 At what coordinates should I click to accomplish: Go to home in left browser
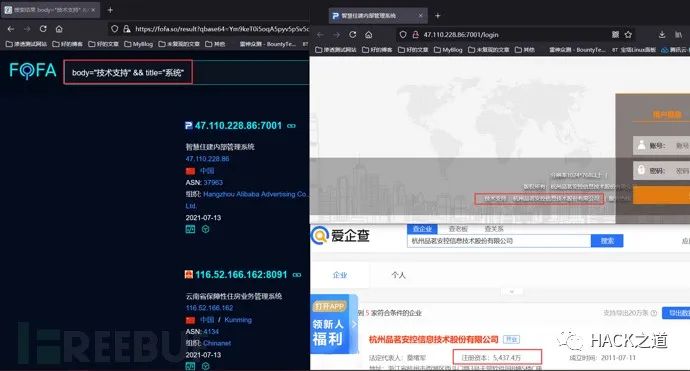click(59, 29)
